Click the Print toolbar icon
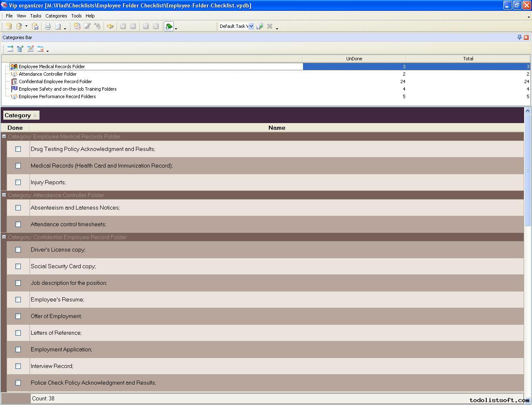532x405 pixels. click(x=48, y=26)
